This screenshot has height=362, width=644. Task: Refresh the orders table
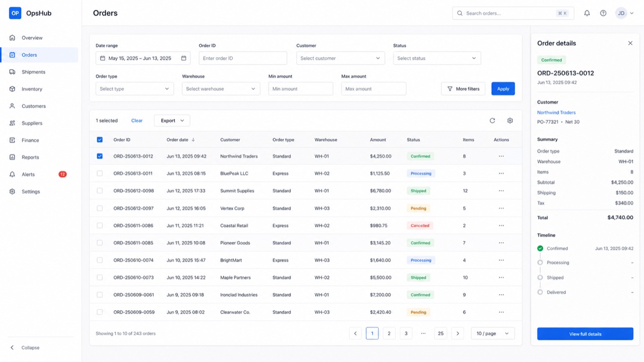(493, 121)
